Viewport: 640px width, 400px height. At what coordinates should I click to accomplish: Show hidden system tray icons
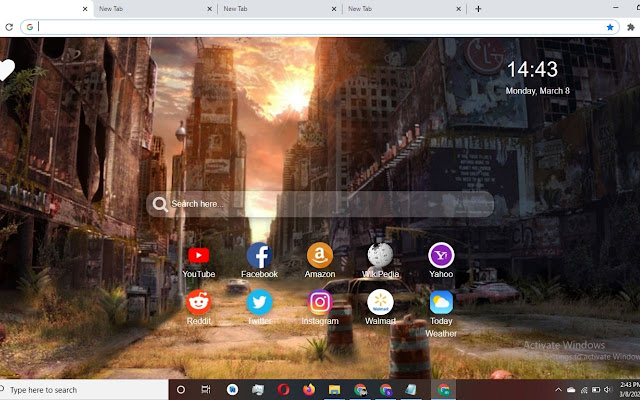558,390
